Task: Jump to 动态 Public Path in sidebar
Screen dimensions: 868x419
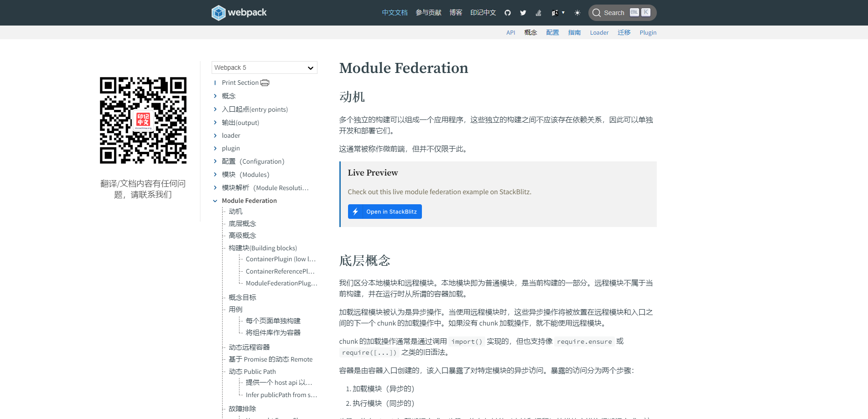Action: pyautogui.click(x=252, y=372)
